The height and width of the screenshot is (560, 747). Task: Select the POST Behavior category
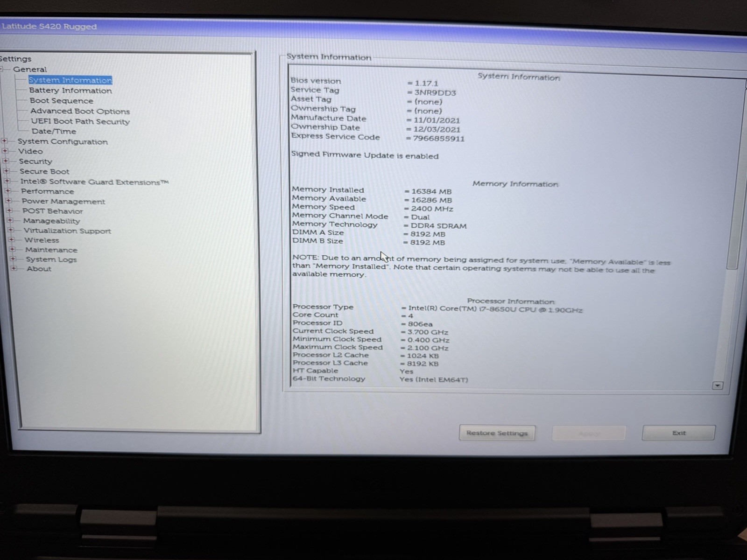click(53, 211)
